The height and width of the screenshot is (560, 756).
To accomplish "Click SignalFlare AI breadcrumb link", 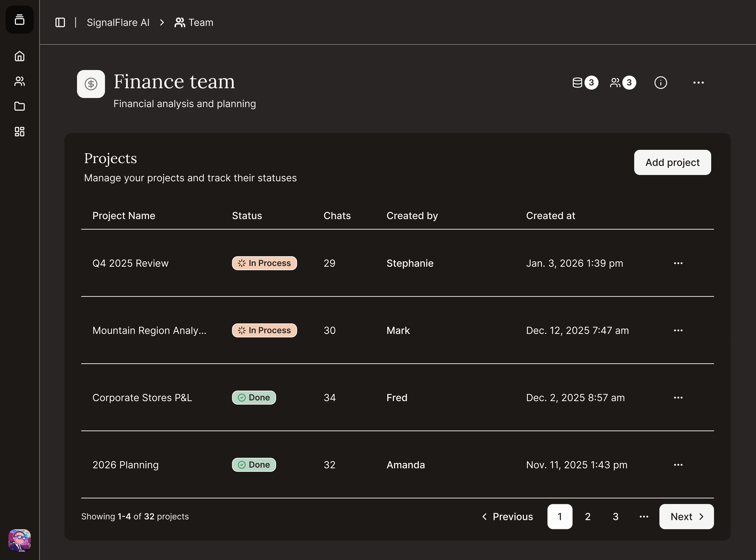I will pos(118,22).
